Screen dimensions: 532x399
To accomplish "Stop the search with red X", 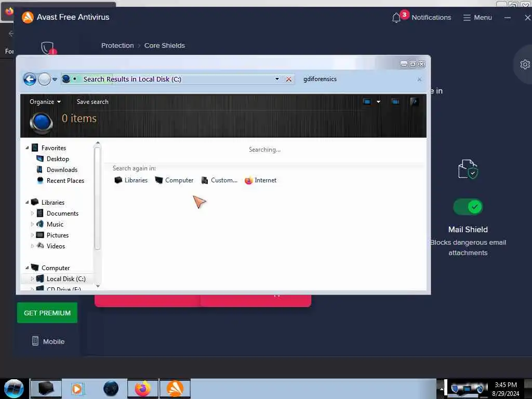I will click(289, 79).
